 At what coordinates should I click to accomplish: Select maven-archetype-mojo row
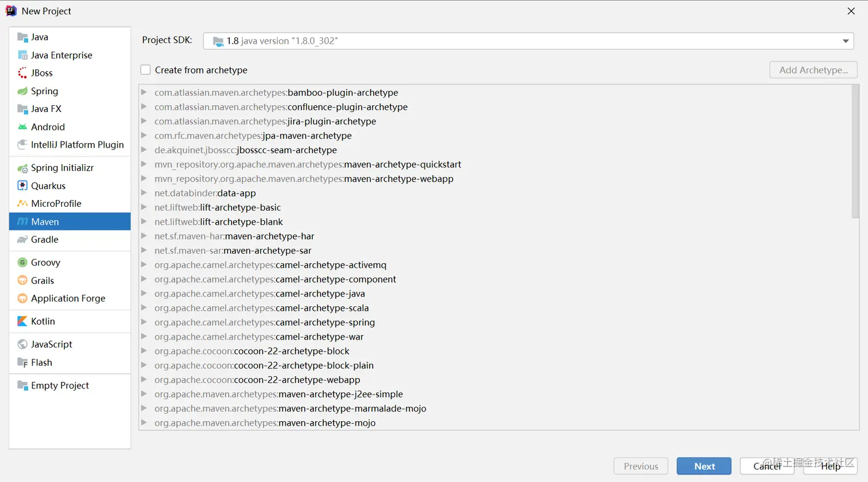[x=495, y=423]
